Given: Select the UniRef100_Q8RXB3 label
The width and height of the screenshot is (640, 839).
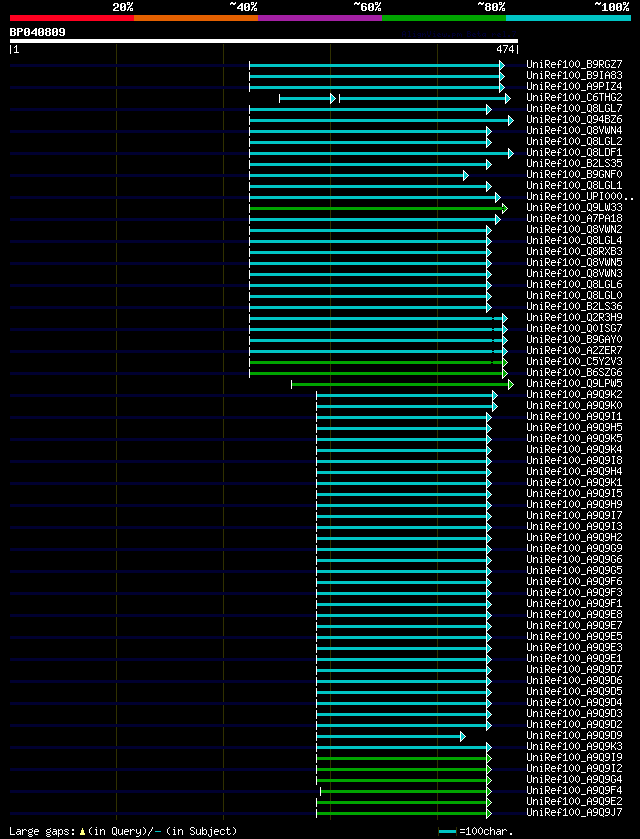Looking at the screenshot, I should [x=574, y=251].
